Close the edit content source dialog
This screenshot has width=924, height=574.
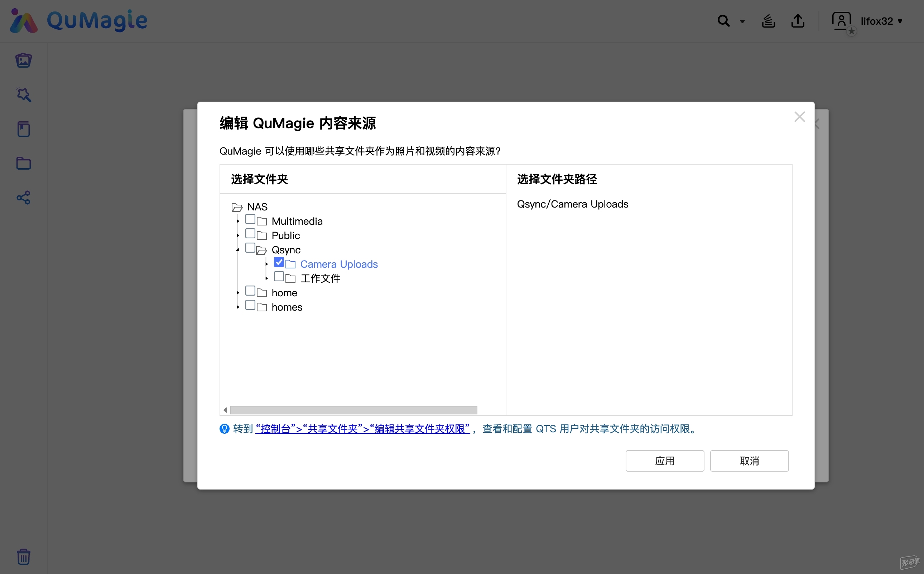(799, 117)
